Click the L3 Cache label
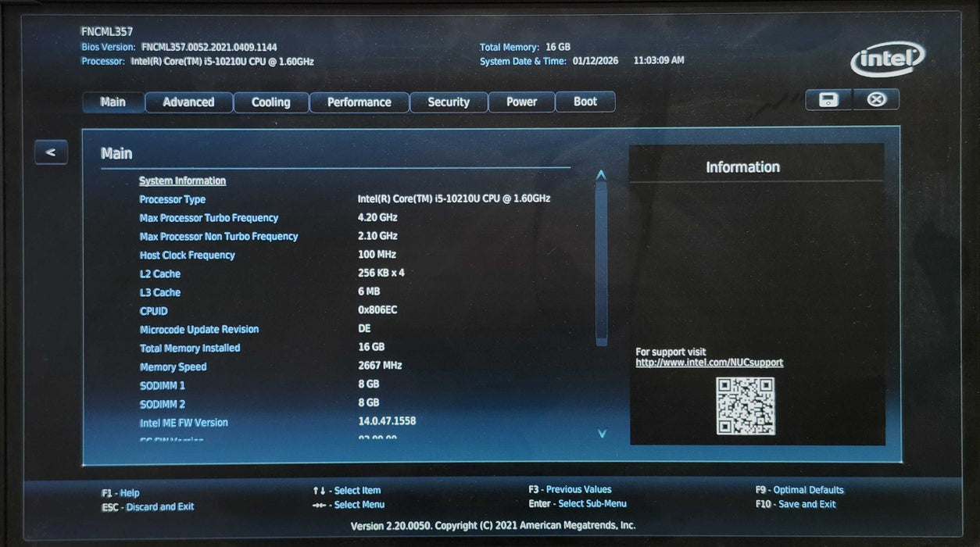 [159, 292]
